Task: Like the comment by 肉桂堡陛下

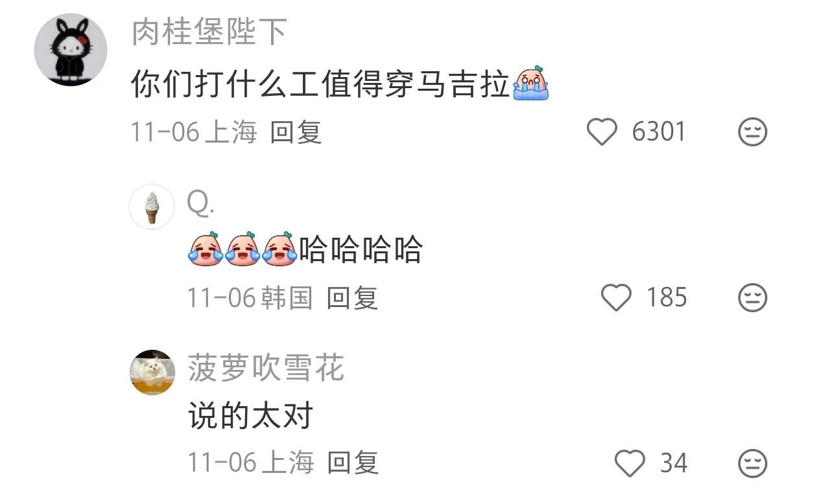Action: pos(602,132)
